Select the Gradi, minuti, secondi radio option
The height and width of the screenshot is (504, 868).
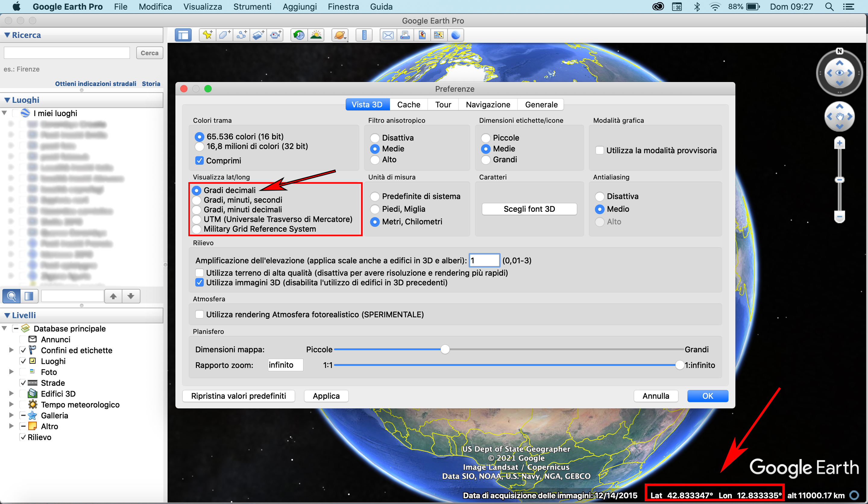[x=197, y=200]
